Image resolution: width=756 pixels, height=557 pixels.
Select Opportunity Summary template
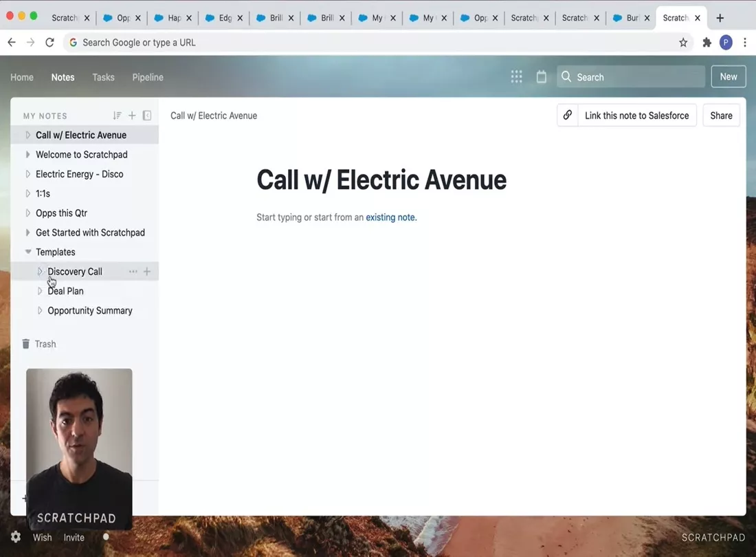point(89,311)
